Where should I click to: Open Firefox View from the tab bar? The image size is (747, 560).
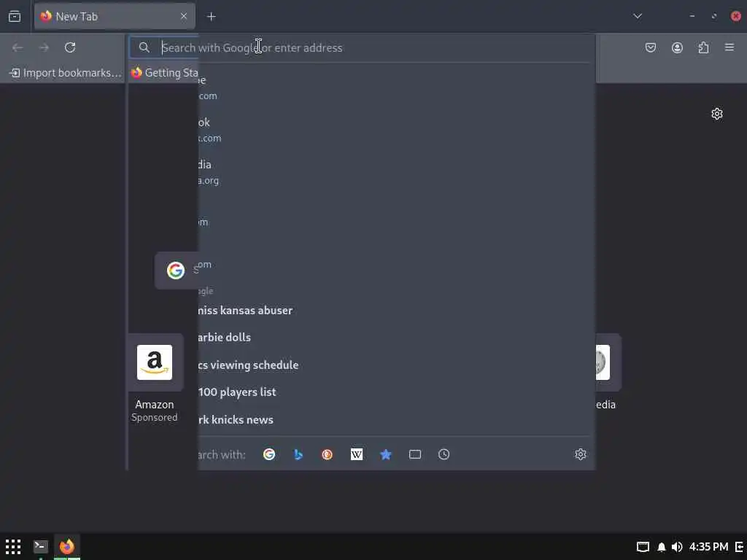pyautogui.click(x=15, y=17)
